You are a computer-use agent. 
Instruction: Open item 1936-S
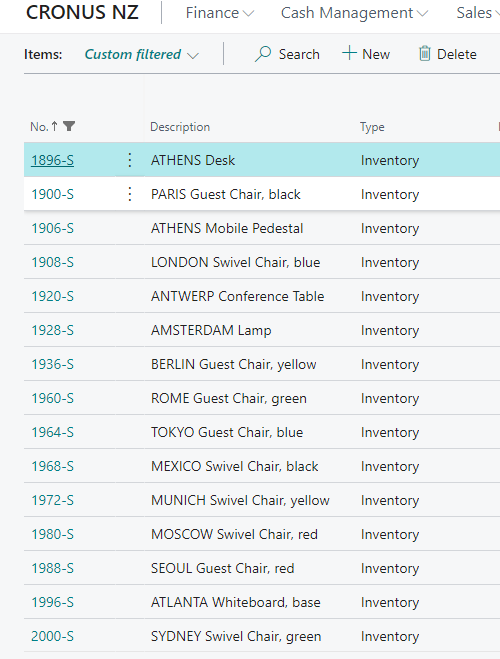[53, 364]
